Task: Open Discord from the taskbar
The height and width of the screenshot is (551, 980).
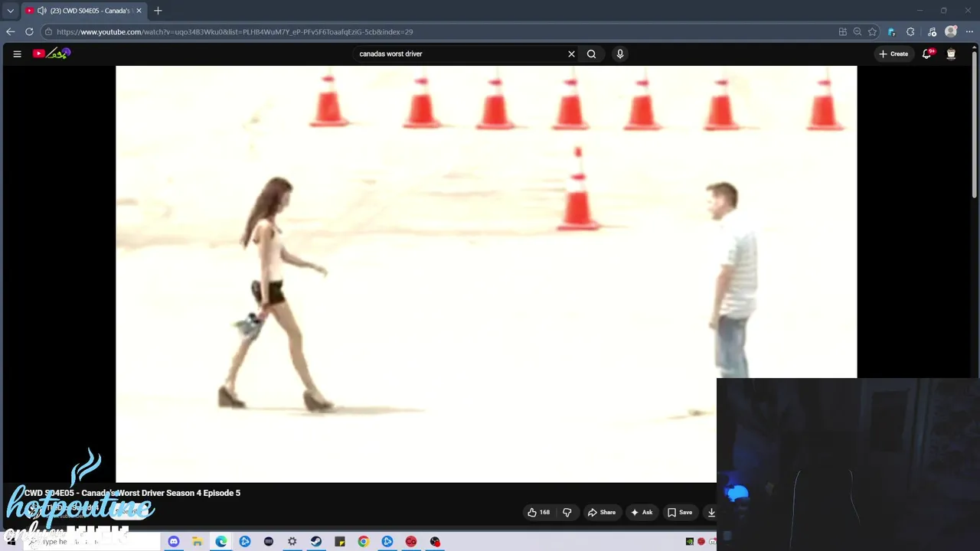Action: (174, 541)
